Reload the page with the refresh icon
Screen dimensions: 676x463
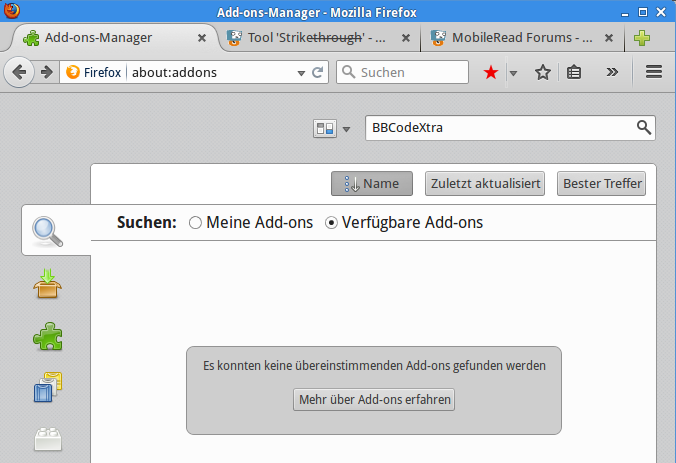(318, 72)
